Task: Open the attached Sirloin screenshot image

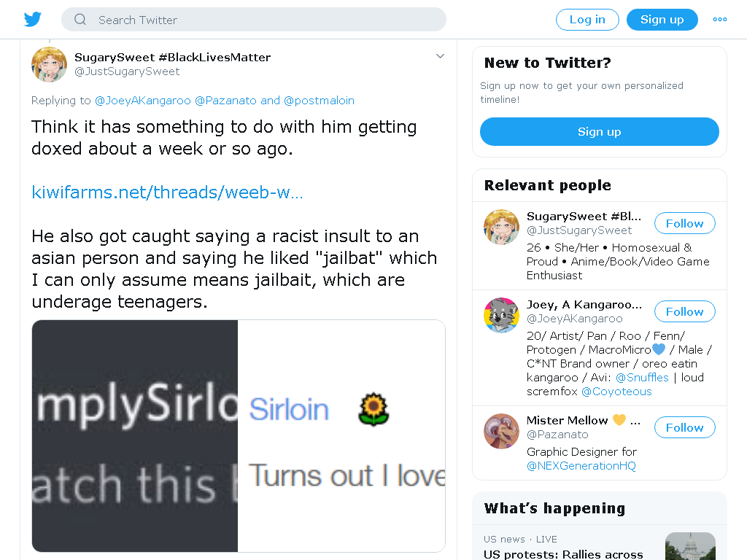Action: (x=239, y=436)
